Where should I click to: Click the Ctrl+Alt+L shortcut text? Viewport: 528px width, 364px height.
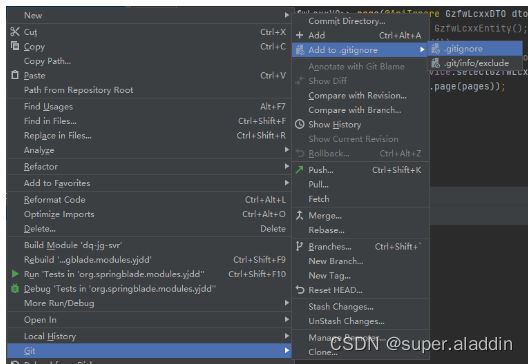click(265, 199)
